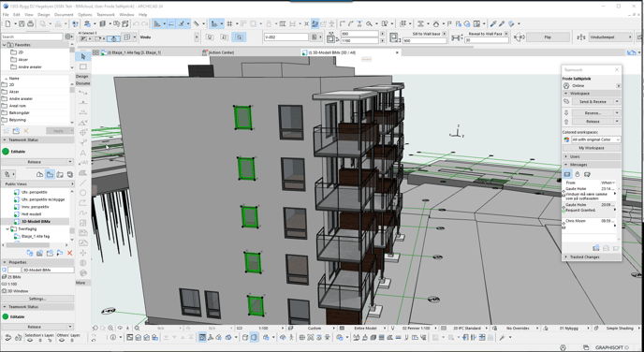644x352 pixels.
Task: Click the Pick Up Parameters eyedropper icon
Action: (493, 23)
